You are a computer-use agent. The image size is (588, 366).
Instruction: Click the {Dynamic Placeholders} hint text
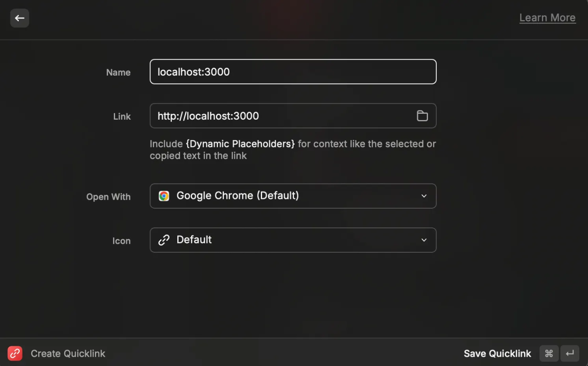(x=240, y=144)
